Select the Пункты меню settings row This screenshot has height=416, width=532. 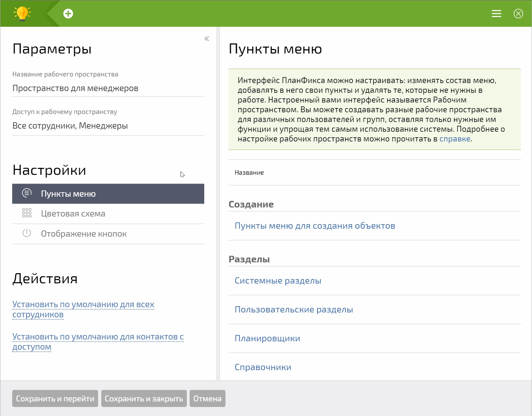(x=108, y=194)
